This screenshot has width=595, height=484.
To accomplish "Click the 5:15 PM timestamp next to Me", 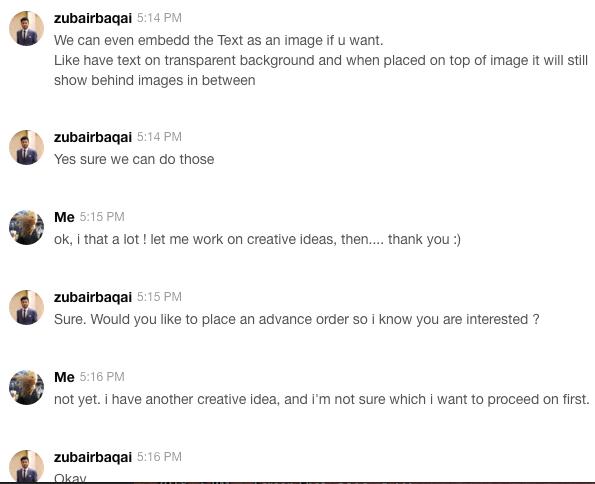I will [x=102, y=217].
